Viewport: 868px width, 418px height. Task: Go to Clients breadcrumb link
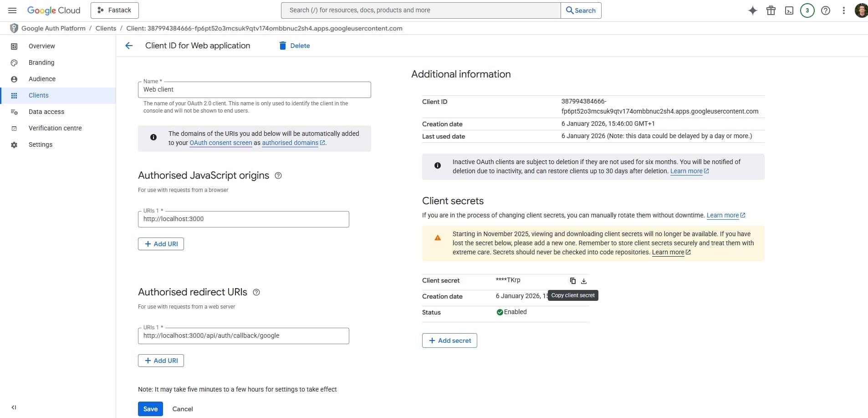[x=106, y=28]
